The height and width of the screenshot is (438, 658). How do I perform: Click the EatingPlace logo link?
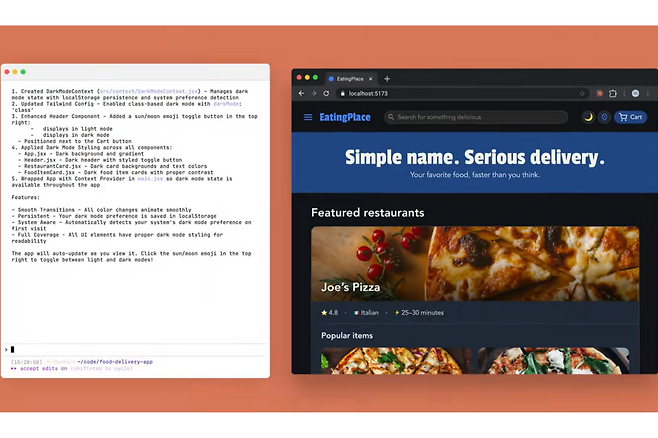coord(344,117)
